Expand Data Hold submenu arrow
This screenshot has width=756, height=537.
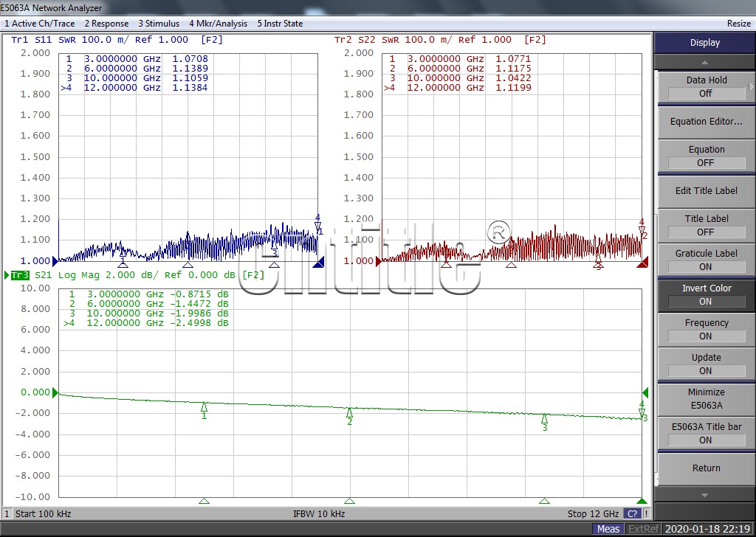(x=751, y=87)
